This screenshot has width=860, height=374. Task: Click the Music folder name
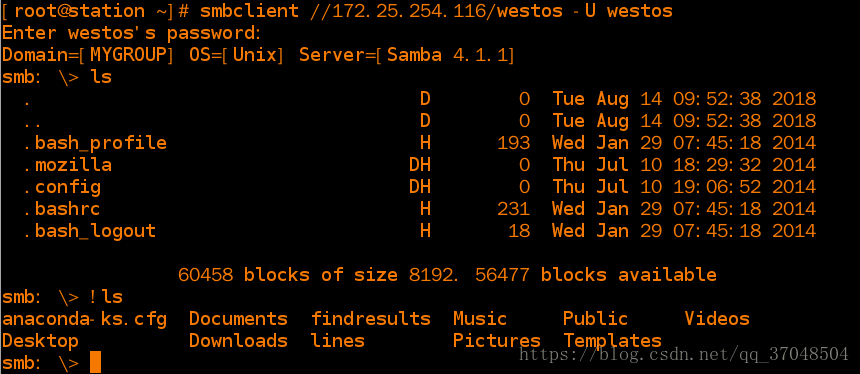[x=480, y=319]
